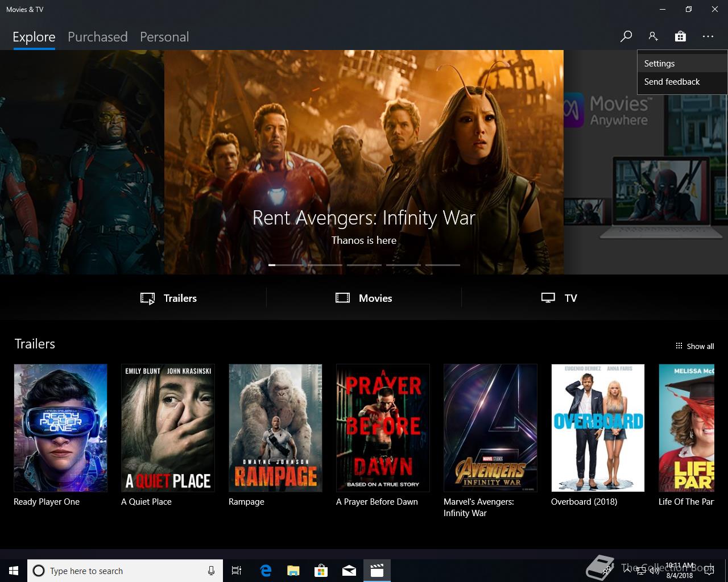Launch Microsoft Edge from the taskbar
Screen dimensions: 728x582
(266, 571)
